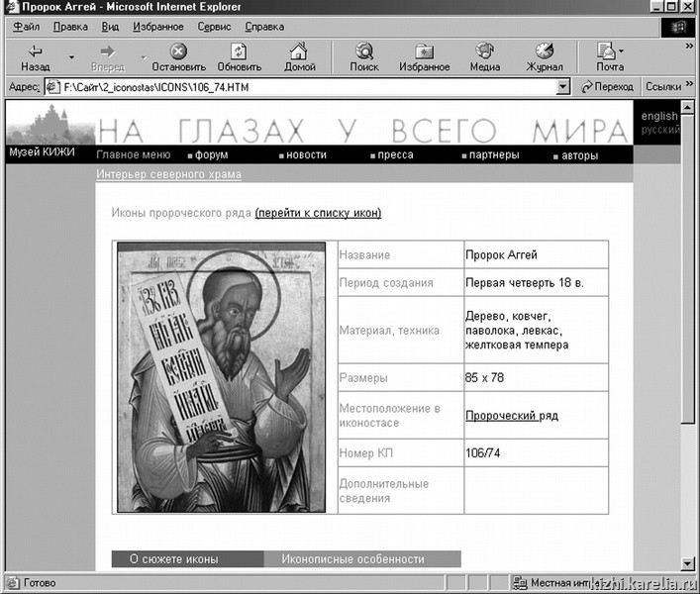Open Back button history dropdown arrow
The width and height of the screenshot is (700, 594).
click(x=71, y=57)
